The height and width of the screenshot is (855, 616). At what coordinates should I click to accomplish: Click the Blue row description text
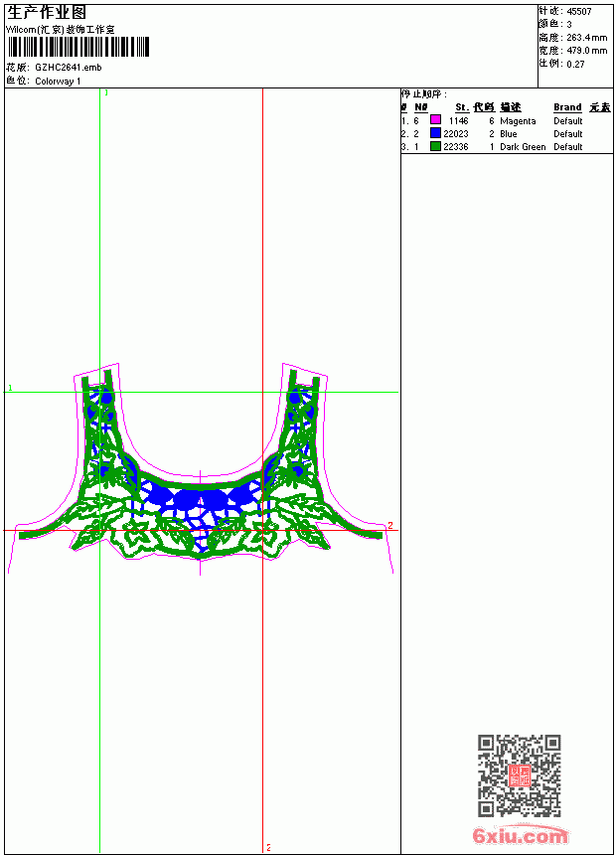point(508,133)
